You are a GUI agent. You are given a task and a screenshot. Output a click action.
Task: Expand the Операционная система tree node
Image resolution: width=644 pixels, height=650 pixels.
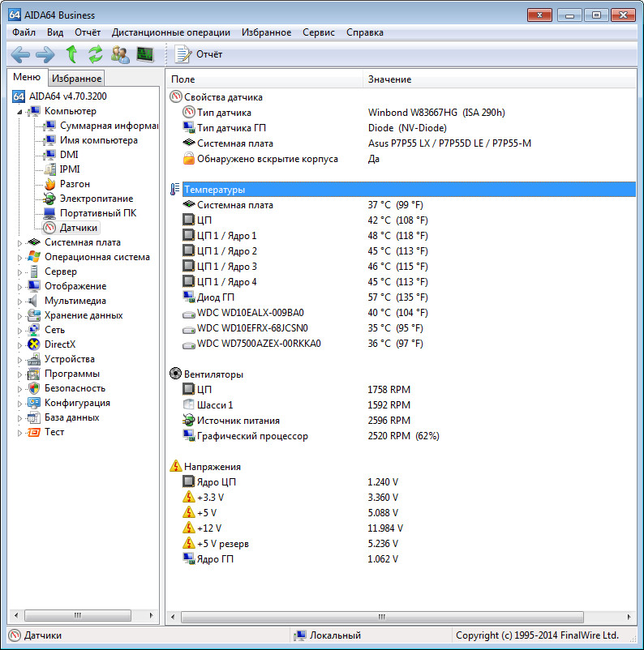pyautogui.click(x=19, y=258)
